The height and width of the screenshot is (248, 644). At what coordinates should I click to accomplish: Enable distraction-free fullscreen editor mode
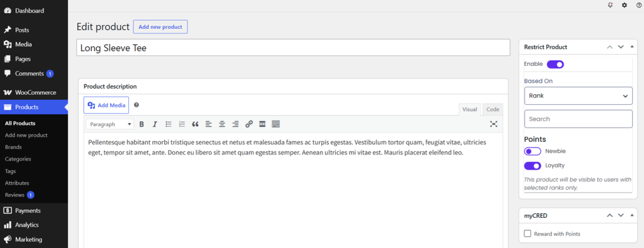pos(494,124)
